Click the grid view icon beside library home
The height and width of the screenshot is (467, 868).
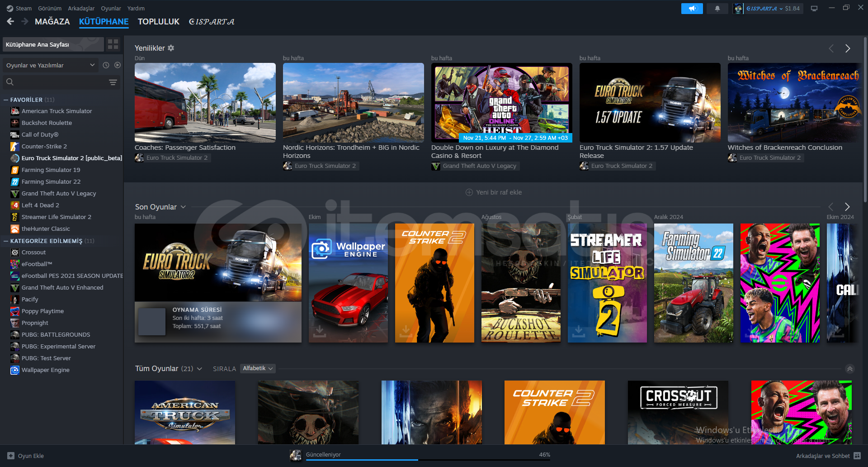coord(113,44)
